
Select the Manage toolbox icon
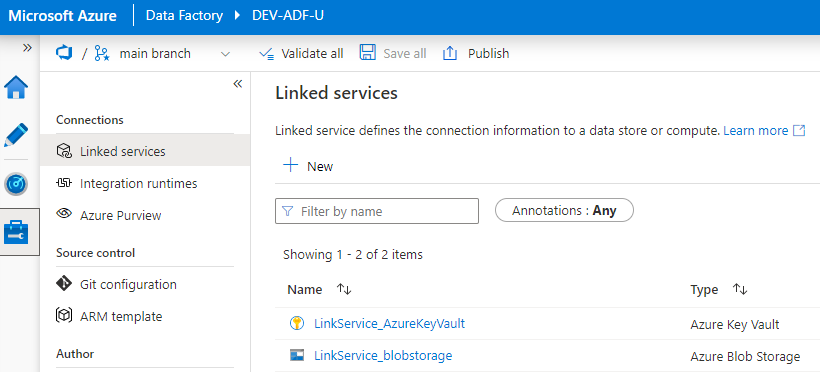point(16,232)
